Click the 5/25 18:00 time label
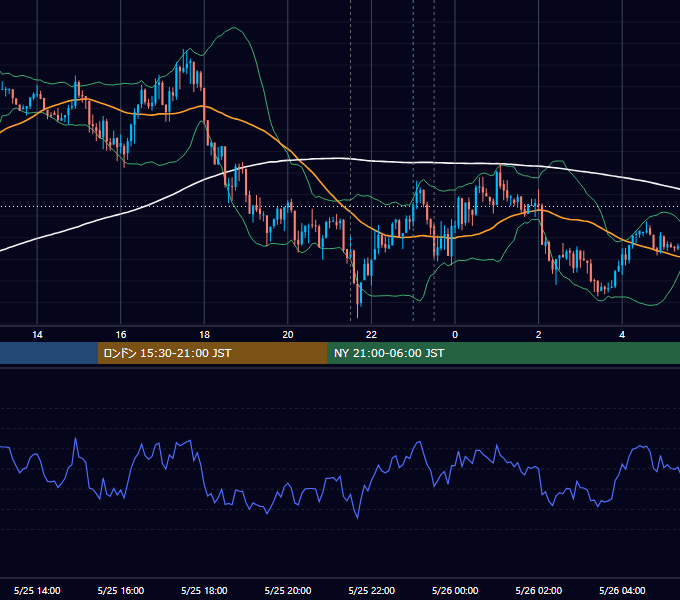 click(x=204, y=590)
